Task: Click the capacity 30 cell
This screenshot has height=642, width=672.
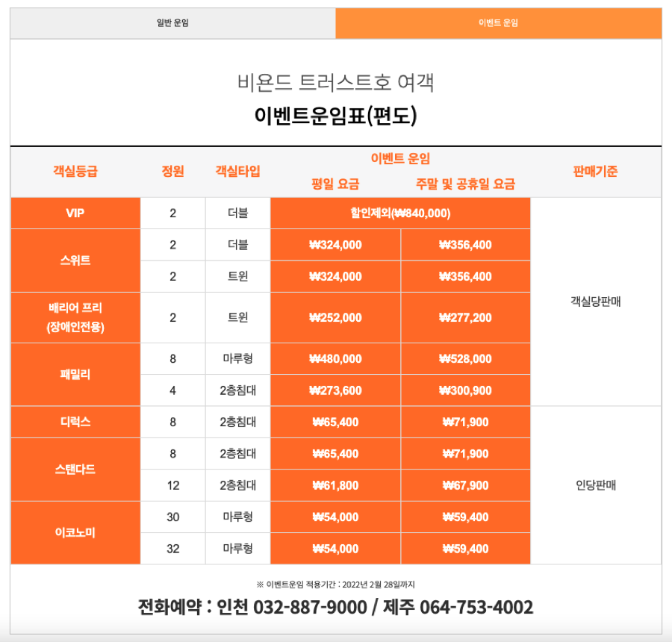Action: point(173,517)
